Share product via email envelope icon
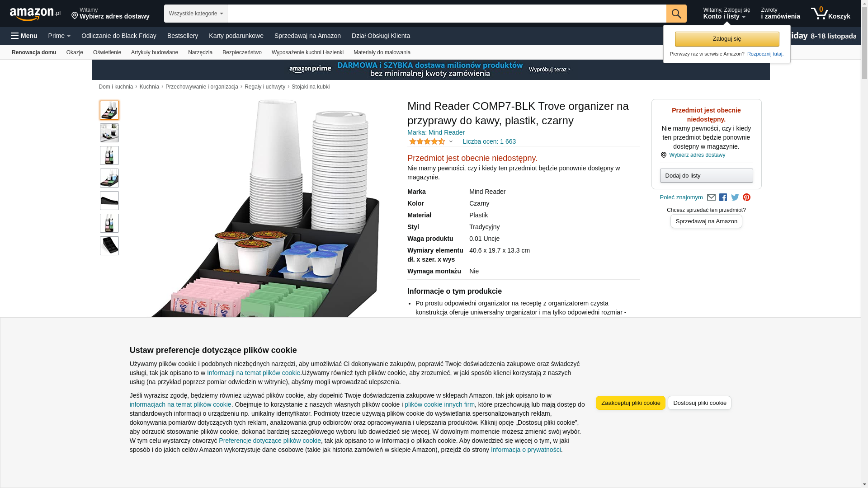This screenshot has height=488, width=868. (x=711, y=197)
